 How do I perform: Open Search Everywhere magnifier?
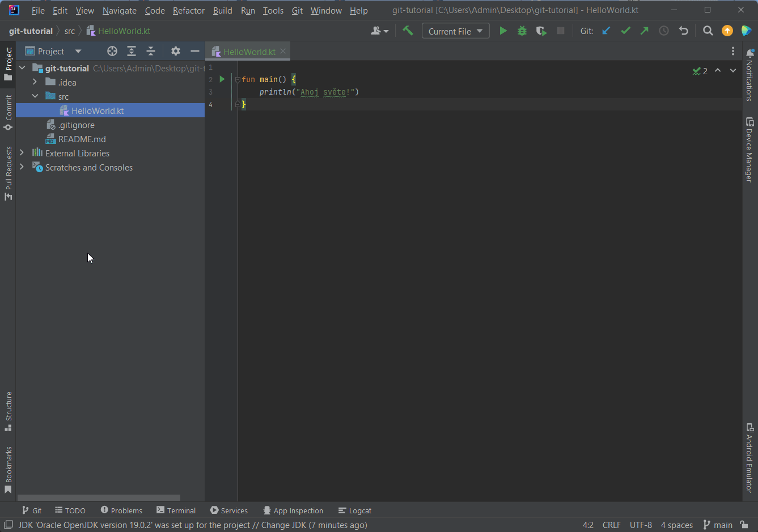click(708, 31)
